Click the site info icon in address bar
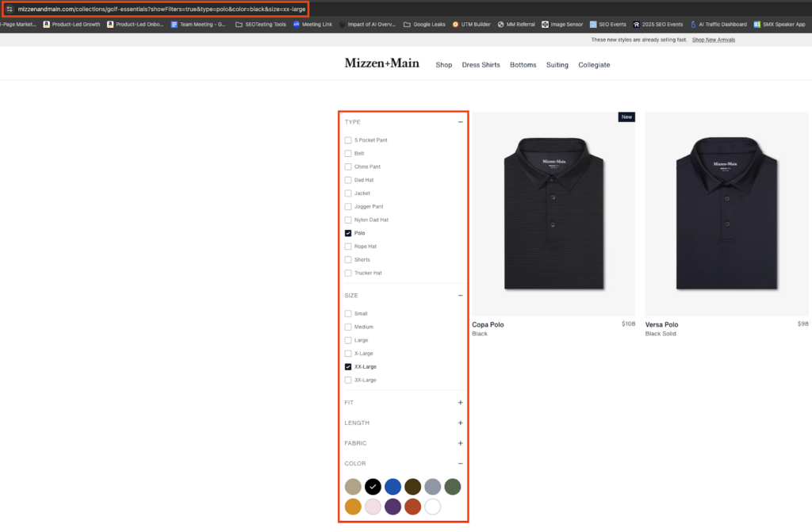This screenshot has height=532, width=812. [x=10, y=9]
